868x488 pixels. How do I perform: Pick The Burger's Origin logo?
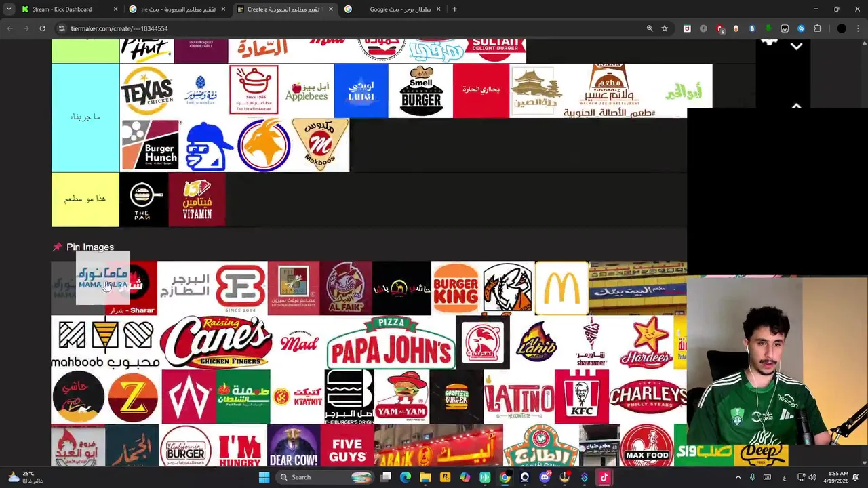point(349,396)
